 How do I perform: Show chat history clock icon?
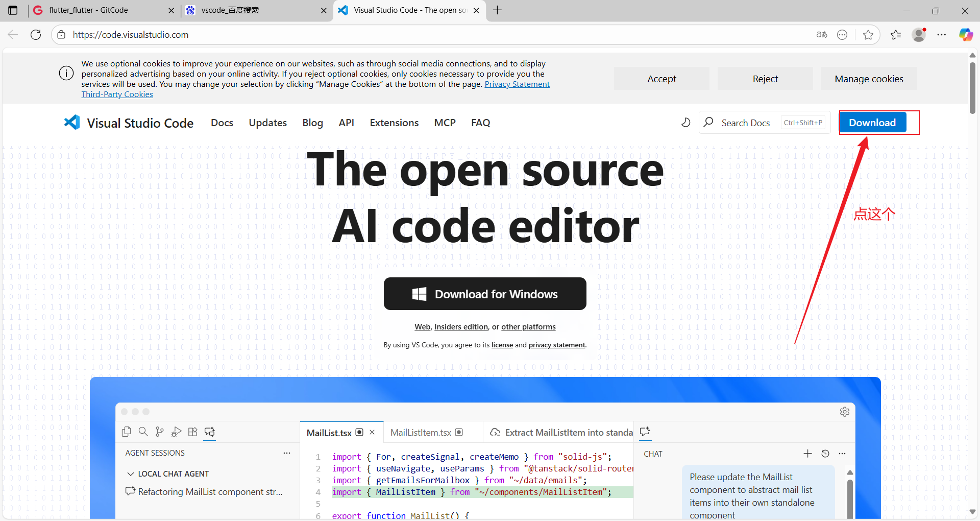[x=825, y=454]
